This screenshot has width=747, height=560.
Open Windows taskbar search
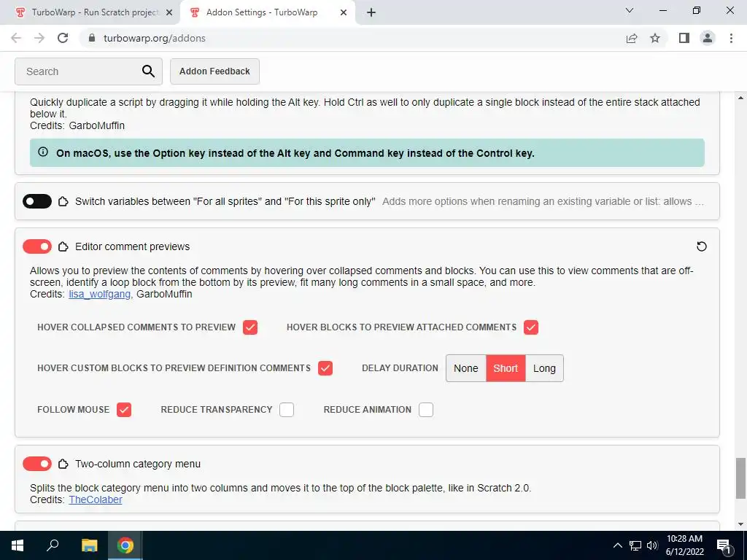click(53, 545)
